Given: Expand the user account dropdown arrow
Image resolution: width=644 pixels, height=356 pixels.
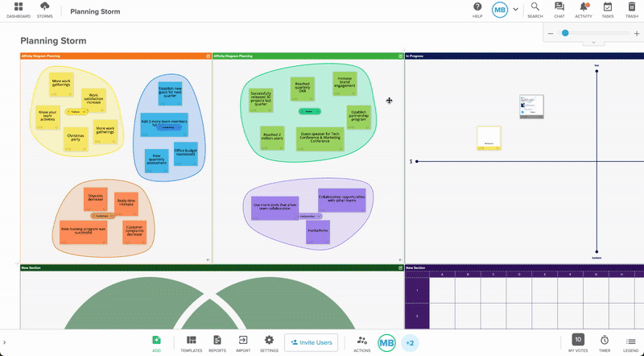Looking at the screenshot, I should (x=515, y=10).
